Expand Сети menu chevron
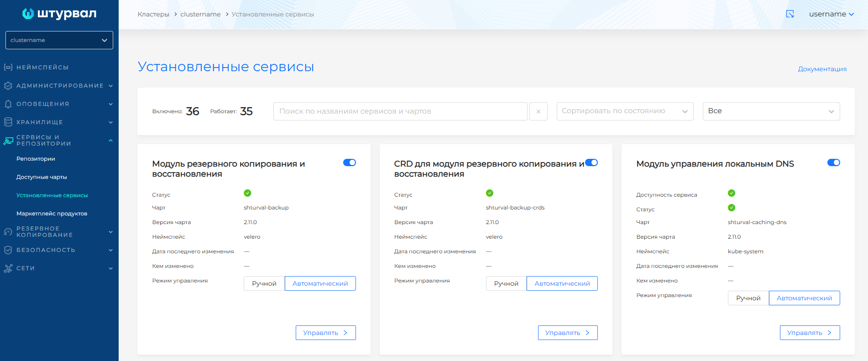Viewport: 868px width, 361px height. (111, 268)
